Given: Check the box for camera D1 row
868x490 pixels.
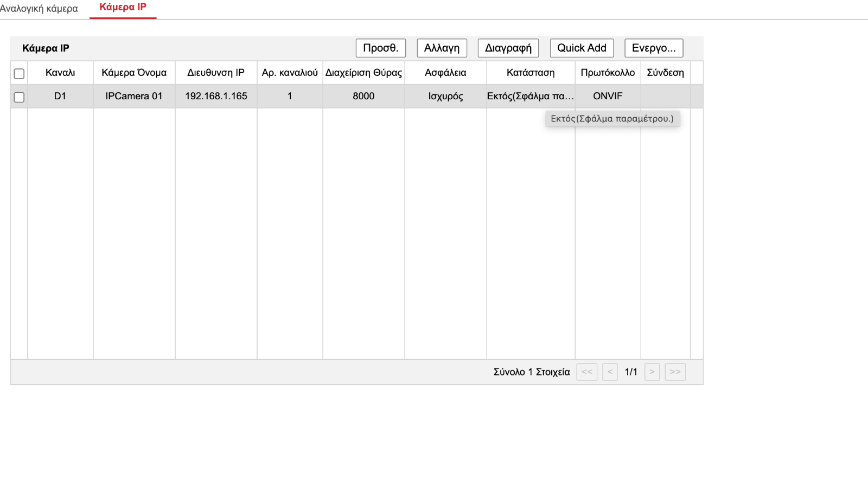Looking at the screenshot, I should (x=19, y=97).
